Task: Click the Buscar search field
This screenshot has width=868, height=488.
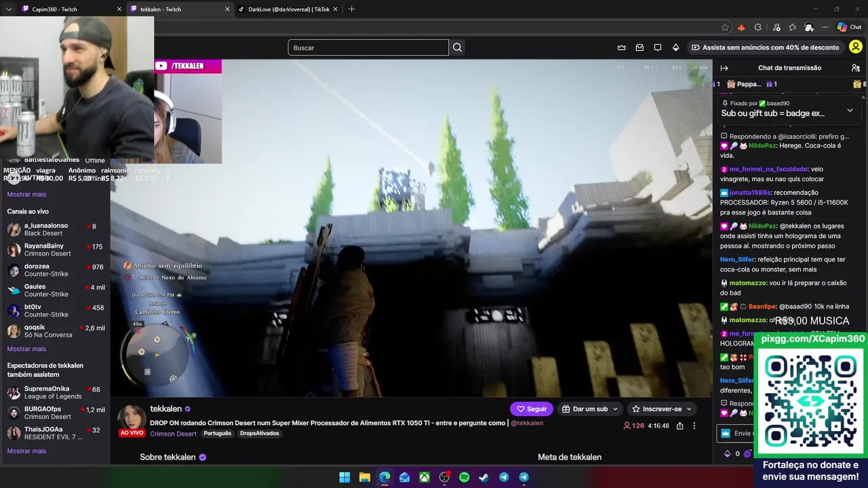Action: [368, 47]
